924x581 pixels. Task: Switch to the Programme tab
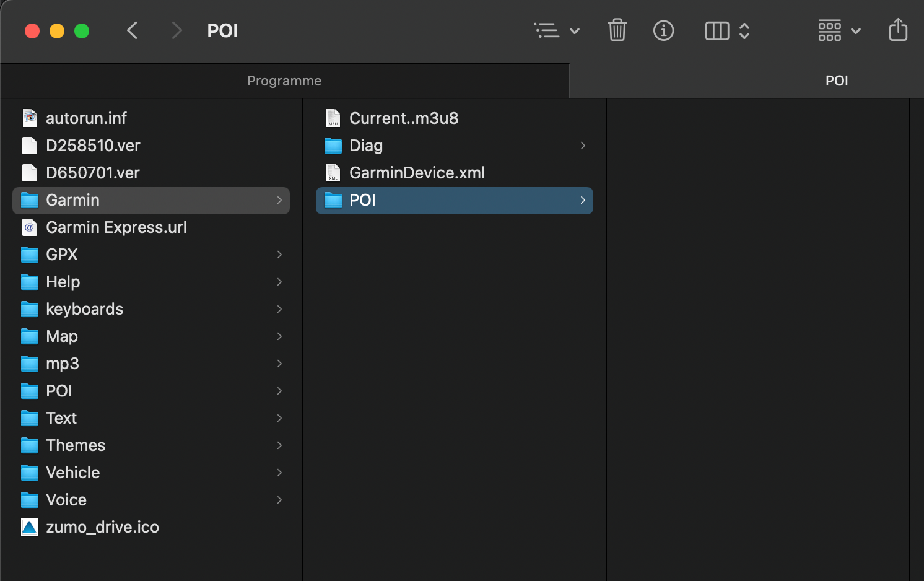pyautogui.click(x=284, y=81)
